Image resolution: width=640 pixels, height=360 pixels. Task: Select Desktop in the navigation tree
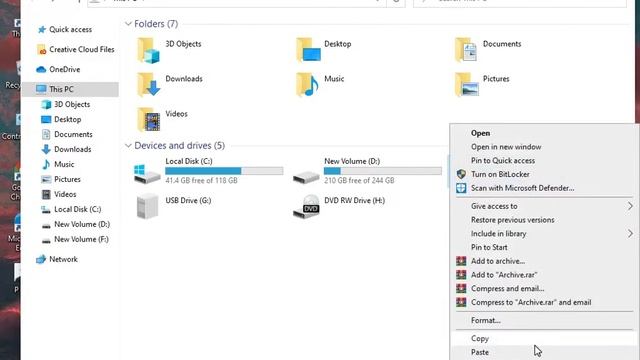tap(68, 120)
